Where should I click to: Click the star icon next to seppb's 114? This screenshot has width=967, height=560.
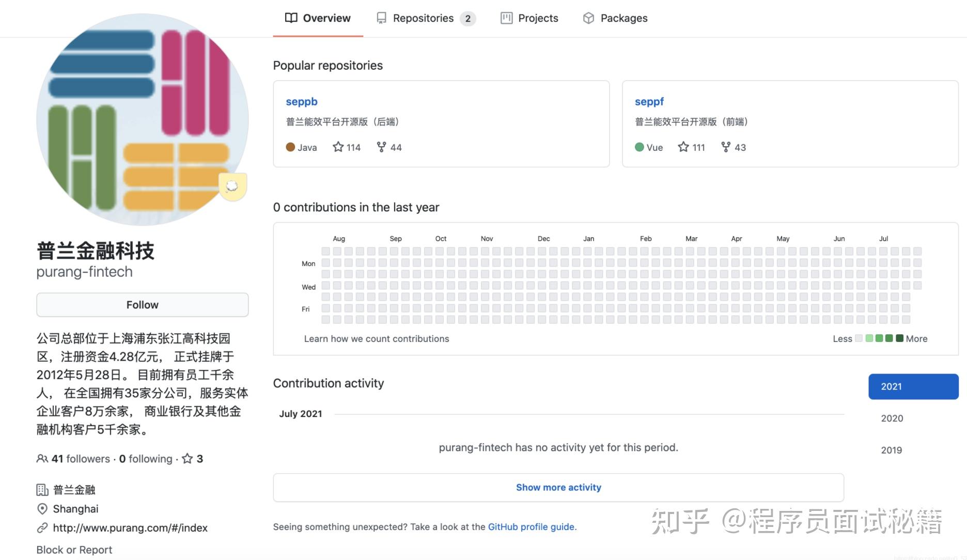(337, 147)
